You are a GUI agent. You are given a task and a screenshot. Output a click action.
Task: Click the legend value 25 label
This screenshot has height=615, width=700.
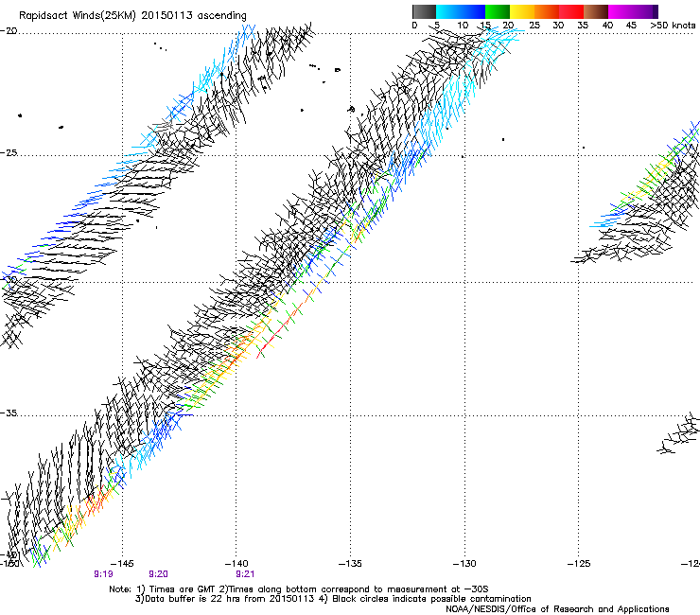tap(534, 26)
